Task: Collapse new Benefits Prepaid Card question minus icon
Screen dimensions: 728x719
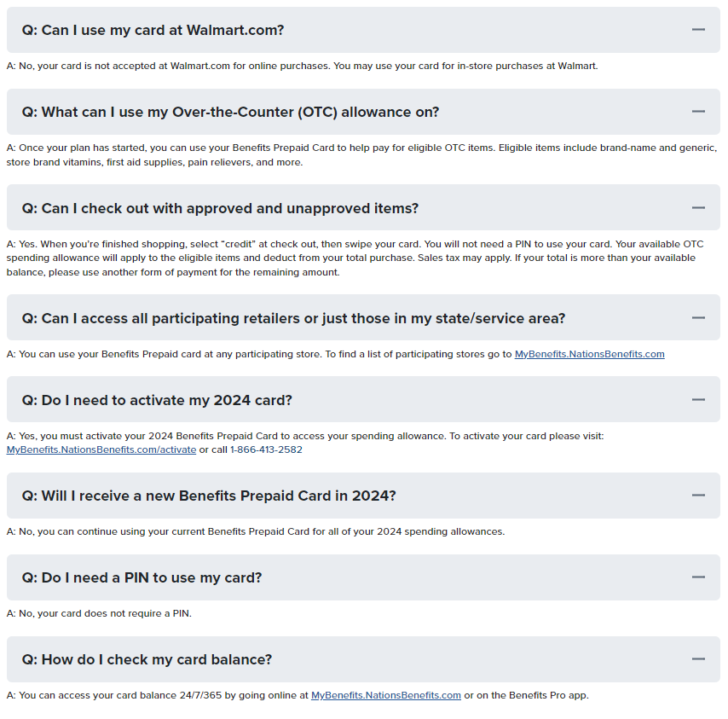Action: point(698,496)
